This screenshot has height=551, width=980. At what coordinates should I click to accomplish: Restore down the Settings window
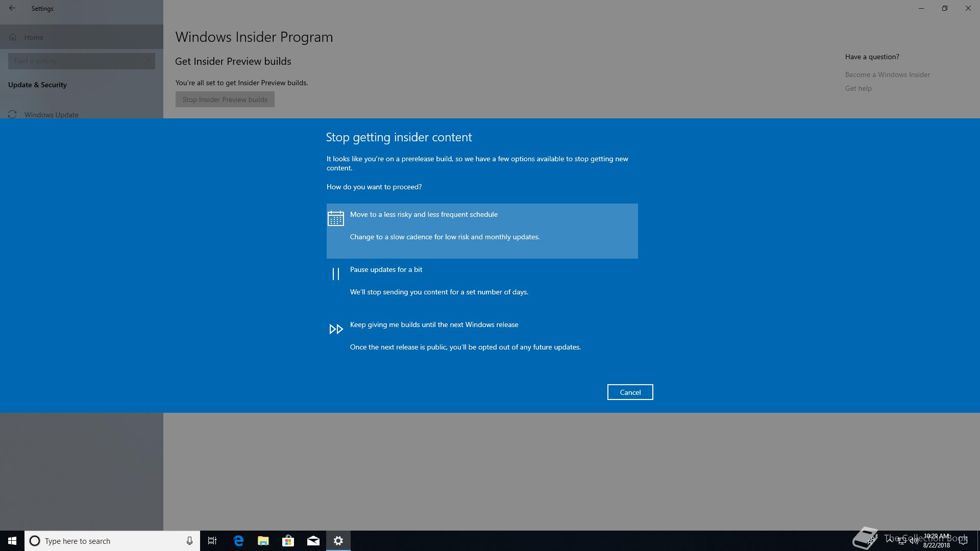(x=944, y=8)
